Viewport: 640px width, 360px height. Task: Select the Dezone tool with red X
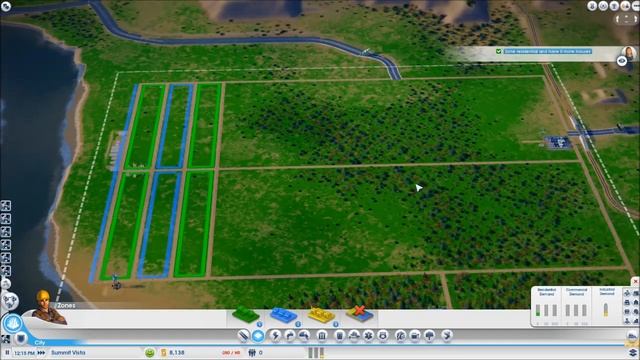click(x=360, y=313)
